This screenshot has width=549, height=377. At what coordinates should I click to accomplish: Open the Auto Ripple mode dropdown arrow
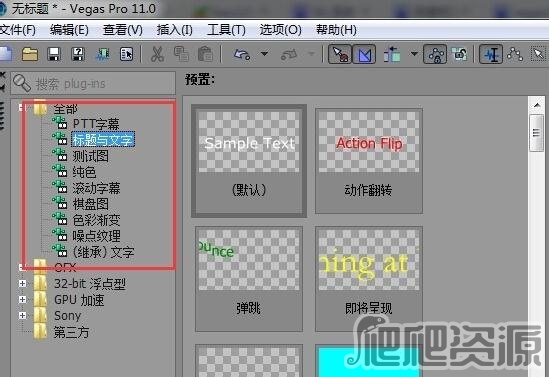(x=414, y=54)
